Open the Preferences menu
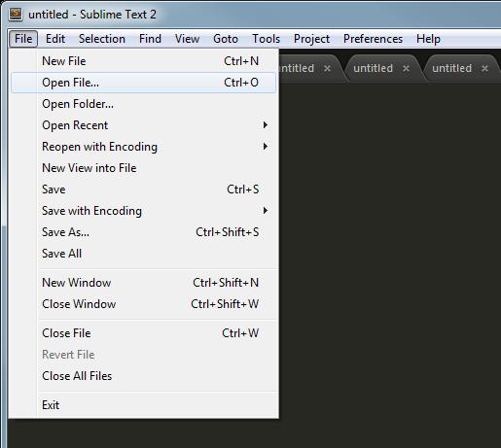 [373, 39]
